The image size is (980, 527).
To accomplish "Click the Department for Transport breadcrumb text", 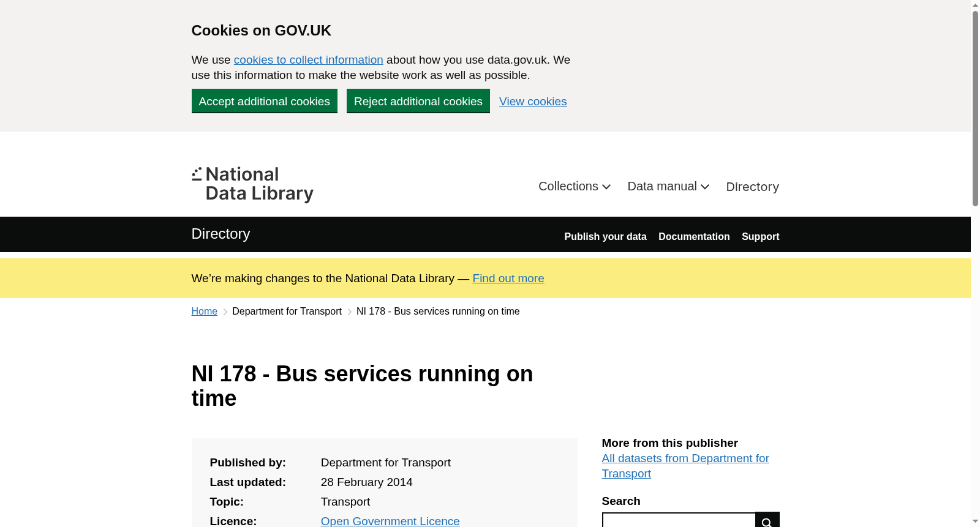I will pos(287,312).
